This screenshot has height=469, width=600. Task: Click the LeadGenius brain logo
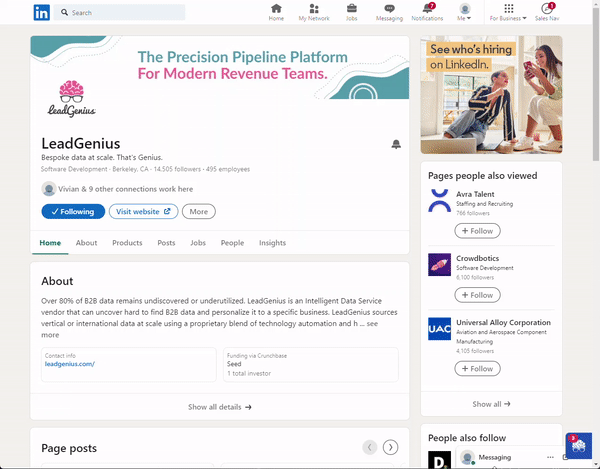point(72,98)
